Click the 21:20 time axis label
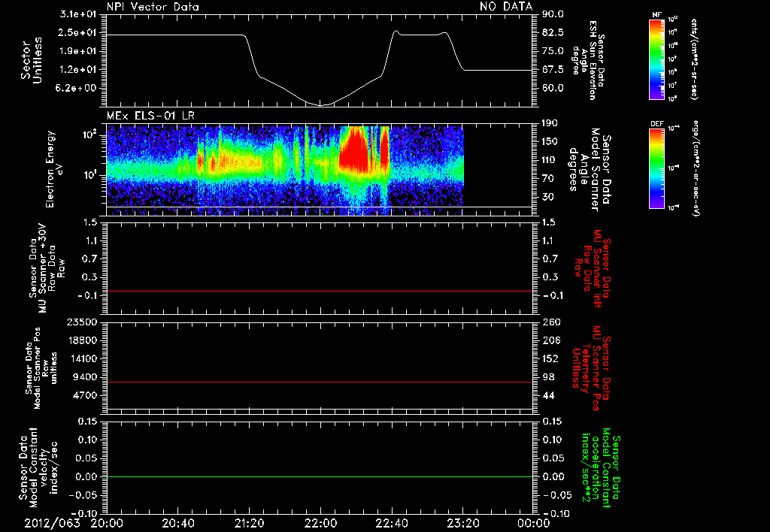770x532 pixels. pyautogui.click(x=249, y=523)
